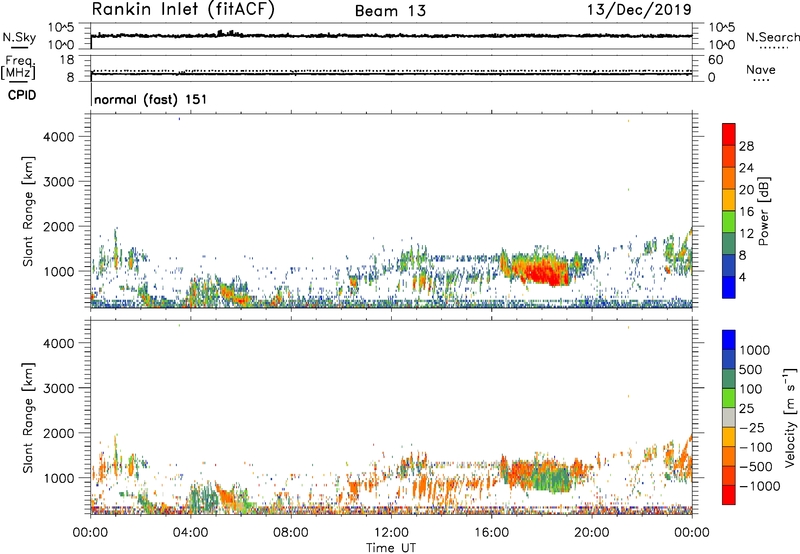The width and height of the screenshot is (800, 554).
Task: Click the 2000 km tick on power panel
Action: 59,226
